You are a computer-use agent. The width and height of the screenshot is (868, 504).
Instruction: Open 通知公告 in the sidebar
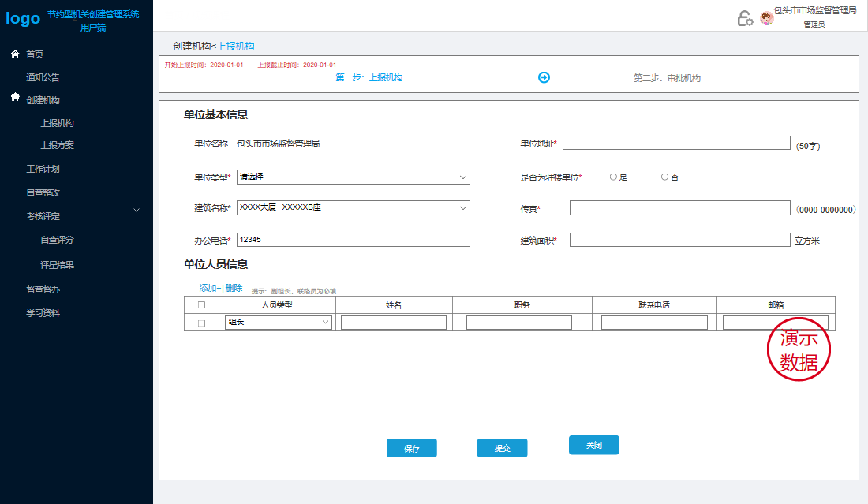pos(43,77)
